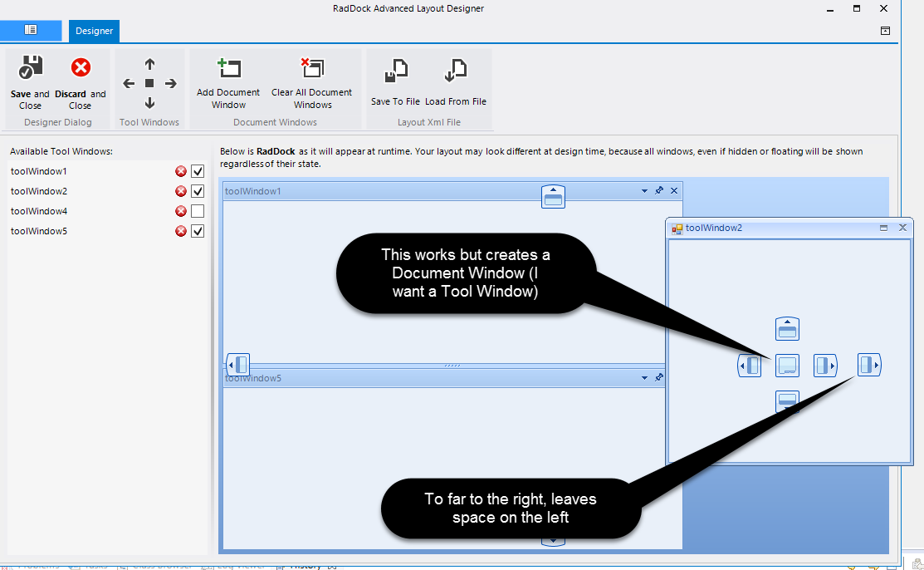Viewport: 924px width, 570px height.
Task: Click center square in Tool Windows group
Action: 149,84
